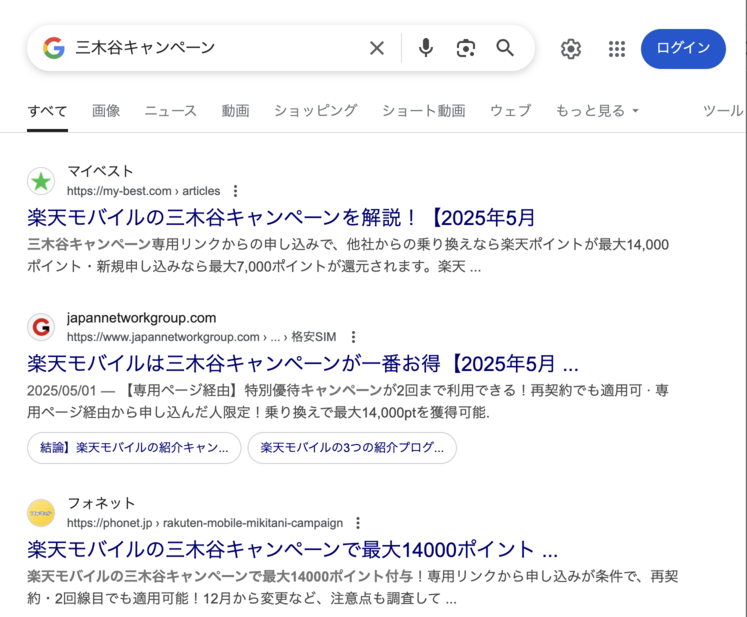This screenshot has width=747, height=617.
Task: Click the japannetworkgroup.com favicon
Action: [41, 327]
